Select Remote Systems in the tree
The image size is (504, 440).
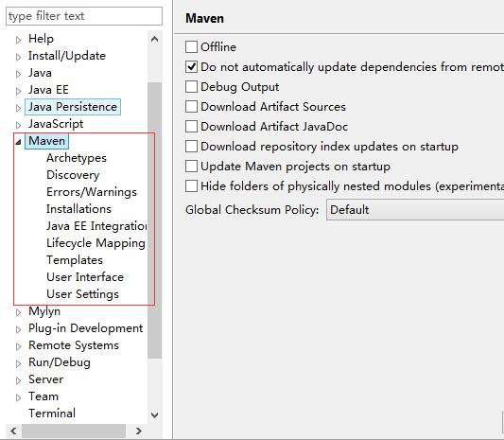(74, 345)
